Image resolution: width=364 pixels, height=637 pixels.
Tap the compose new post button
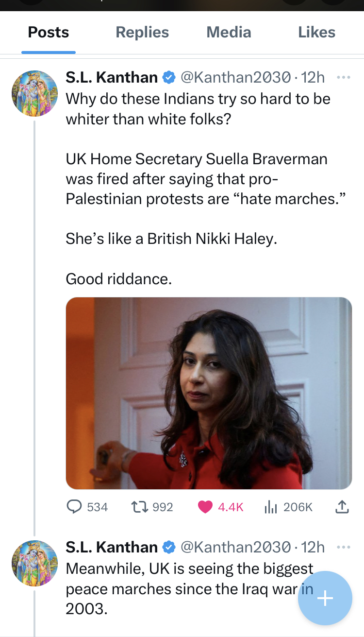coord(325,598)
